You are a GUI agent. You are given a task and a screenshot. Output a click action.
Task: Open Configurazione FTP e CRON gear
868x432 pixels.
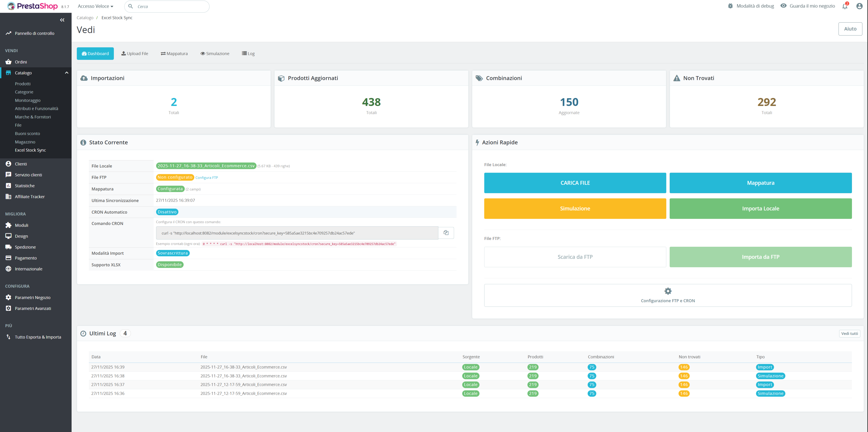click(x=668, y=290)
